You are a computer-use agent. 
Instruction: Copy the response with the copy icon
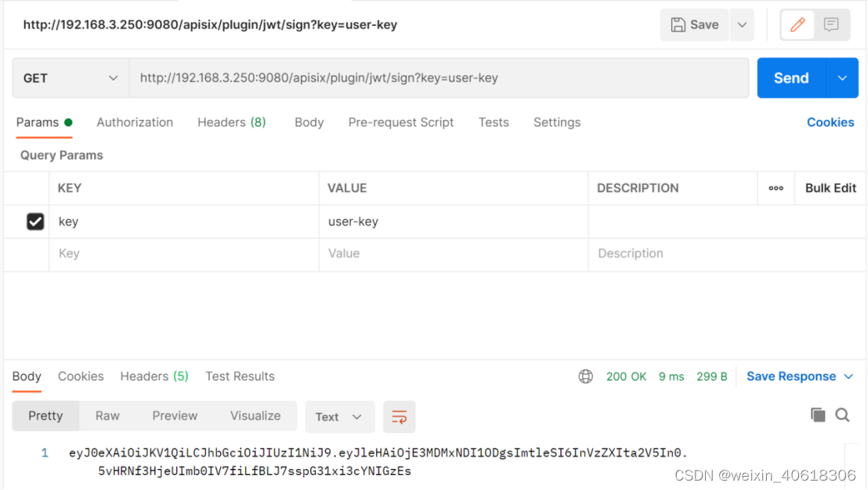tap(818, 416)
